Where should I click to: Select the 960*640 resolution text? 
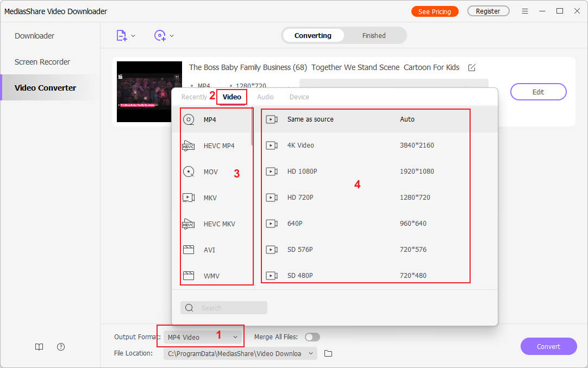pos(413,224)
